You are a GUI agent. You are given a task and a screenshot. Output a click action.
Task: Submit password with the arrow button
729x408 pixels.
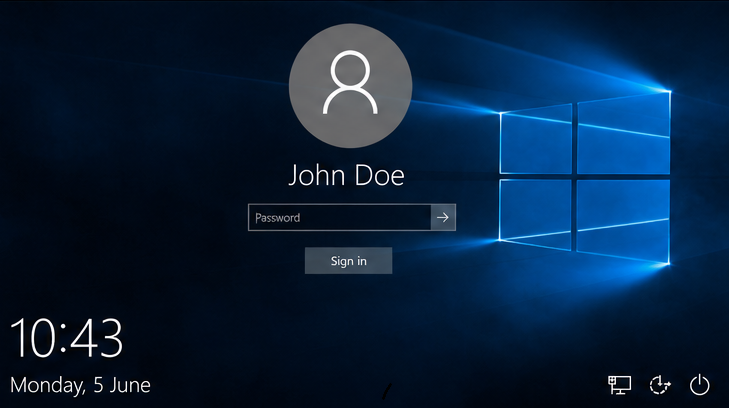tap(443, 217)
